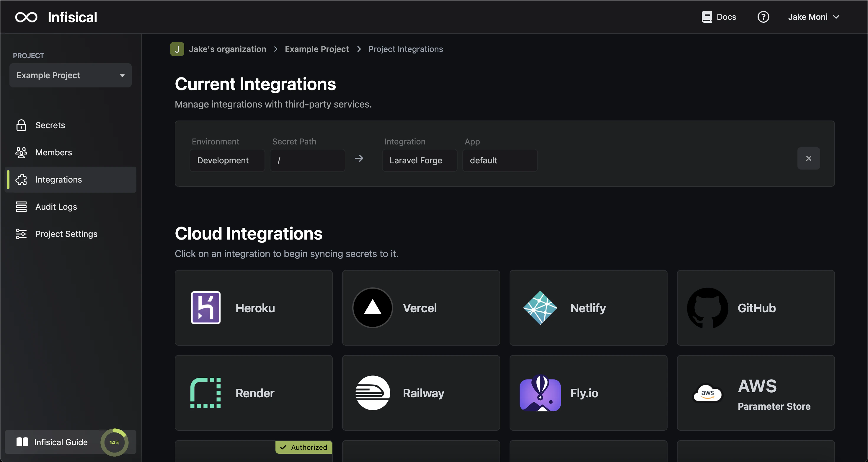Image resolution: width=868 pixels, height=462 pixels.
Task: Open Audit Logs from the sidebar
Action: click(x=71, y=207)
